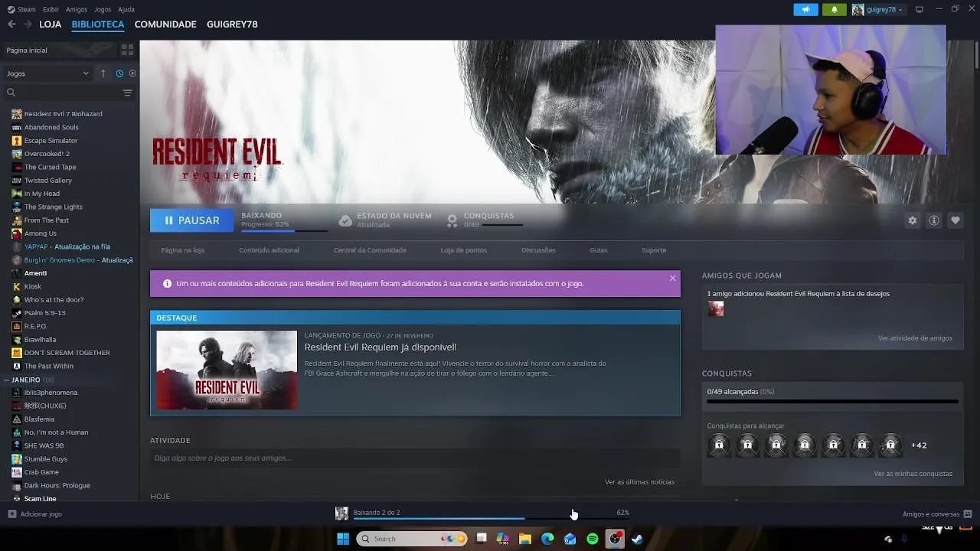
Task: Open the Jogos menu in menu bar
Action: tap(103, 9)
